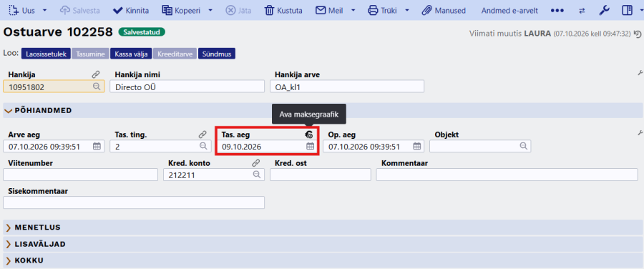Click the Laosissetulek button
The height and width of the screenshot is (269, 644).
[x=46, y=54]
